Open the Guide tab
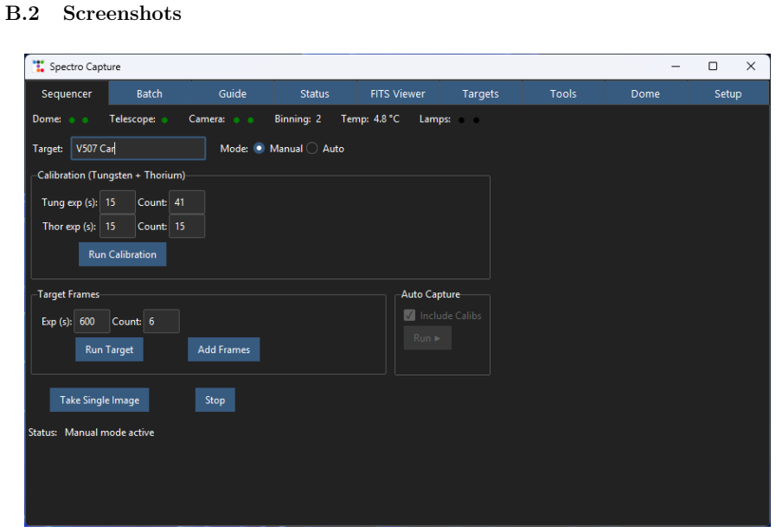The width and height of the screenshot is (776, 532). (233, 93)
